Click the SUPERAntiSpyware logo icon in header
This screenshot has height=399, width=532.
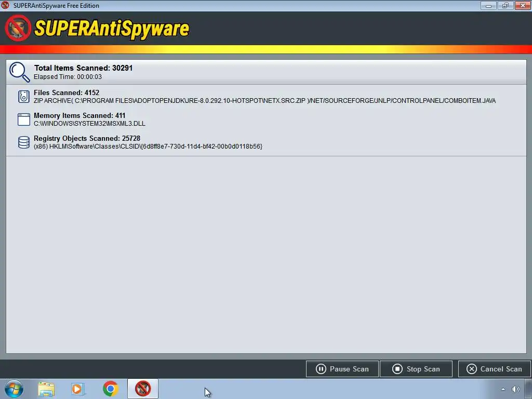(18, 28)
